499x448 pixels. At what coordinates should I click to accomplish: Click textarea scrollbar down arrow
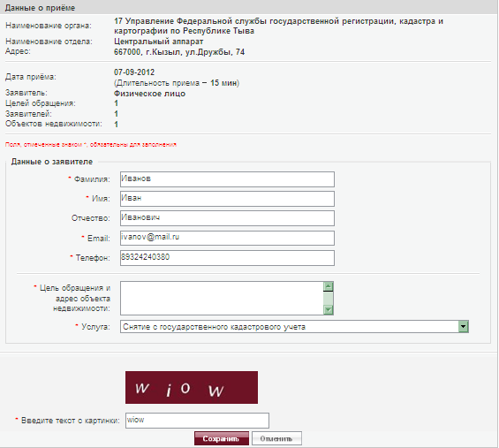point(329,309)
